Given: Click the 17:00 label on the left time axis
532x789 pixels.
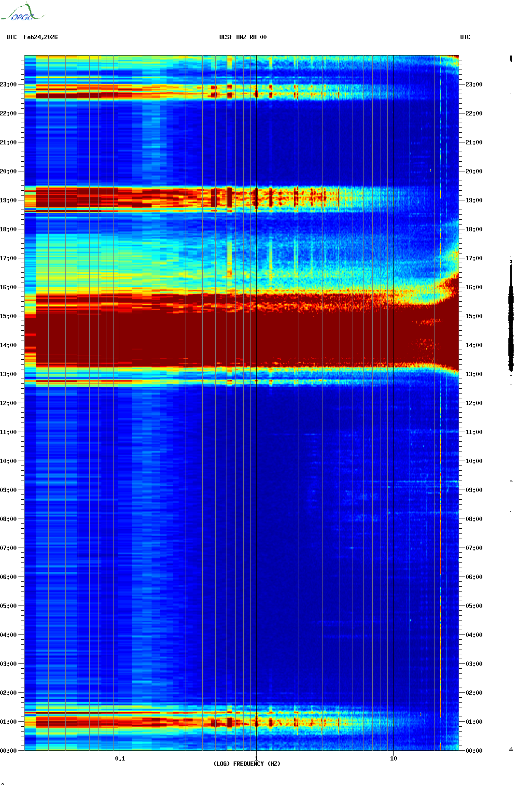Looking at the screenshot, I should (8, 258).
